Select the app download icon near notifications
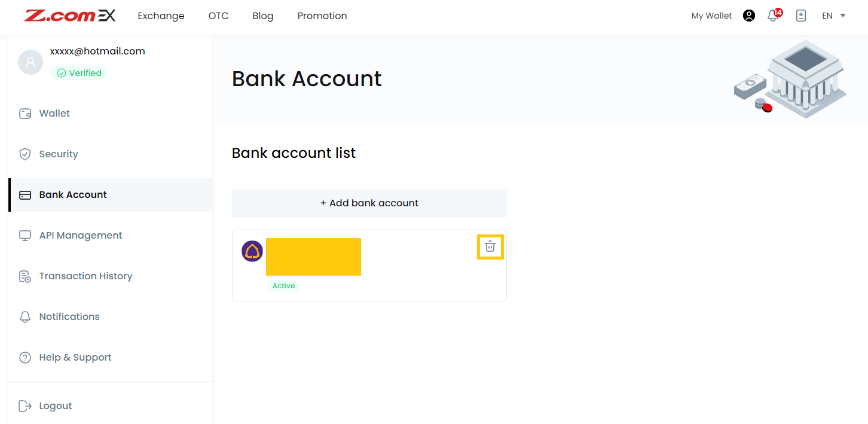 pyautogui.click(x=800, y=16)
